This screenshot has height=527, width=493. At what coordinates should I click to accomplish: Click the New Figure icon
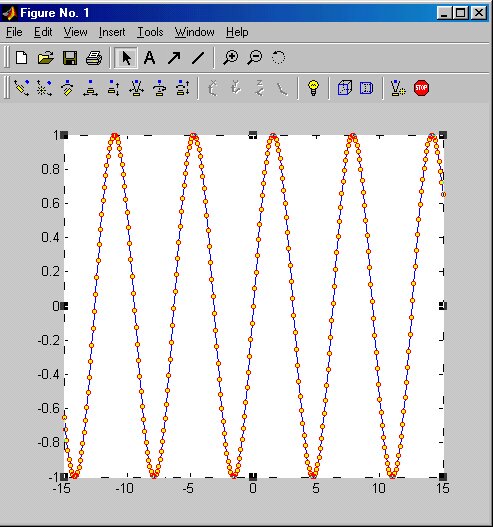(22, 58)
